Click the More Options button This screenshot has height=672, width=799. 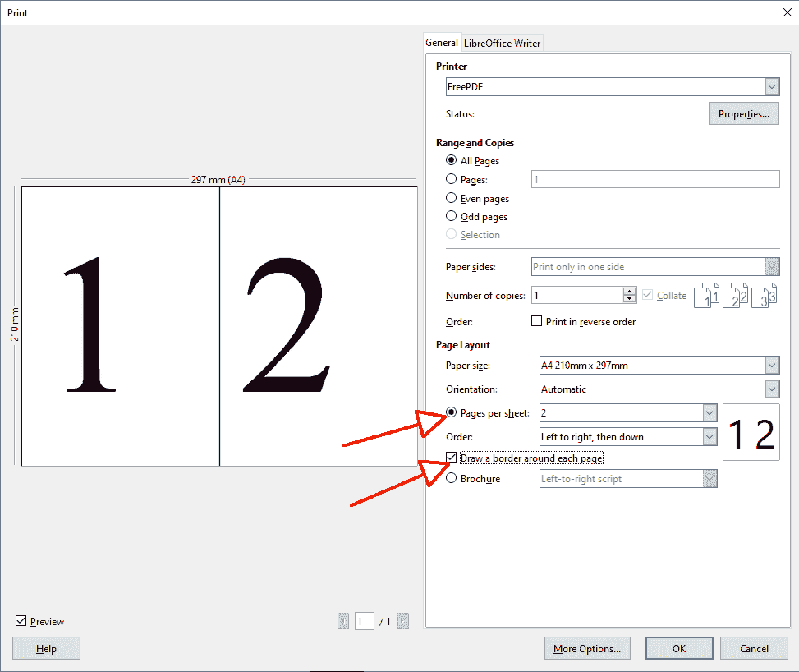586,648
